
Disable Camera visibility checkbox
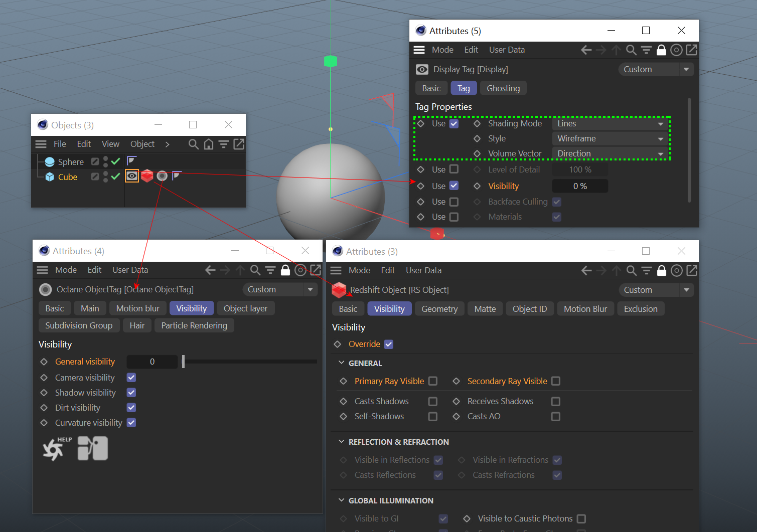pyautogui.click(x=131, y=378)
